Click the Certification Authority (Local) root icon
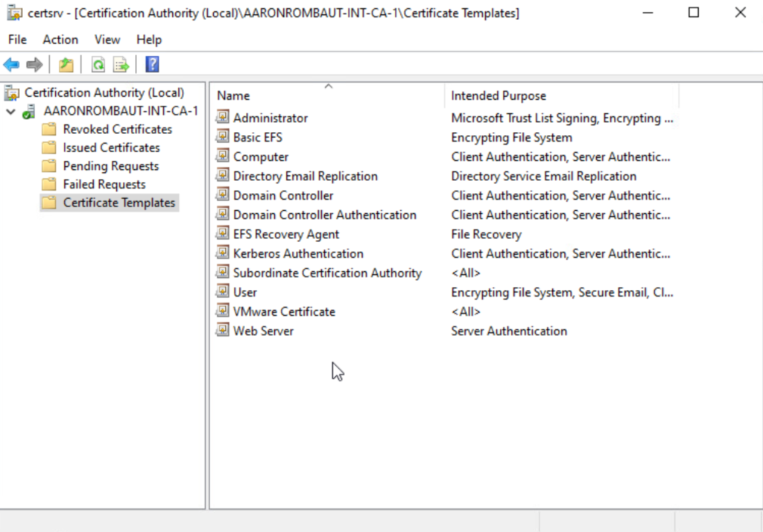Image resolution: width=763 pixels, height=532 pixels. click(x=12, y=93)
